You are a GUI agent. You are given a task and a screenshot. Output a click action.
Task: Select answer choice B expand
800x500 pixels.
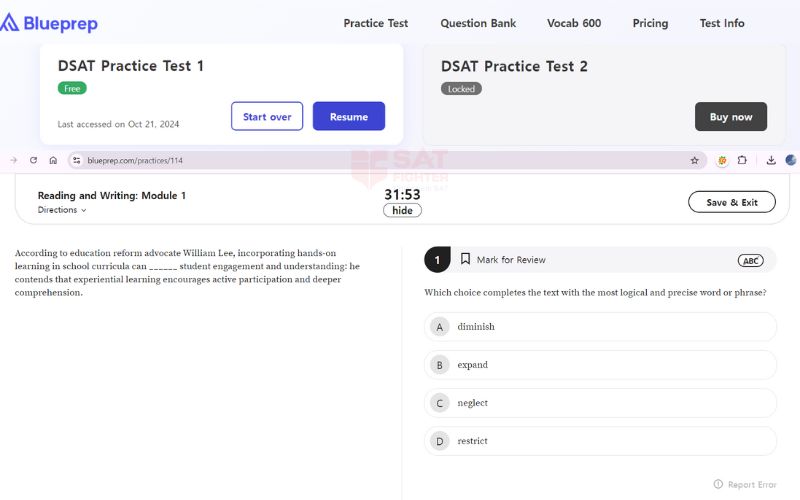point(600,365)
